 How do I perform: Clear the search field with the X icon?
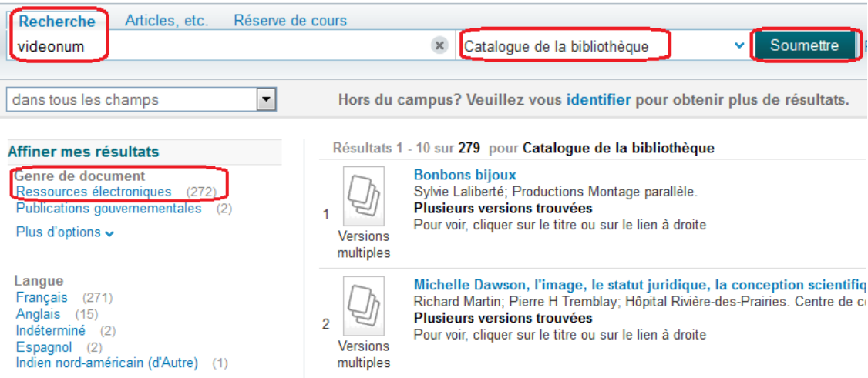point(439,46)
